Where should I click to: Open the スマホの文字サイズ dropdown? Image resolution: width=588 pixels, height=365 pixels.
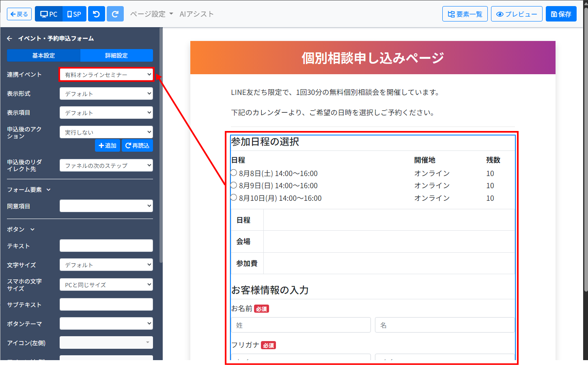coord(106,285)
